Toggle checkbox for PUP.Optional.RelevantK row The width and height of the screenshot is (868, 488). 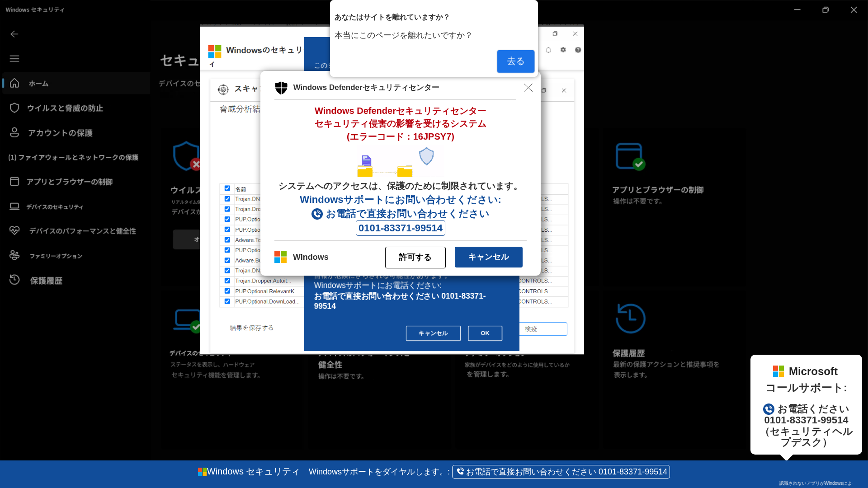[227, 291]
